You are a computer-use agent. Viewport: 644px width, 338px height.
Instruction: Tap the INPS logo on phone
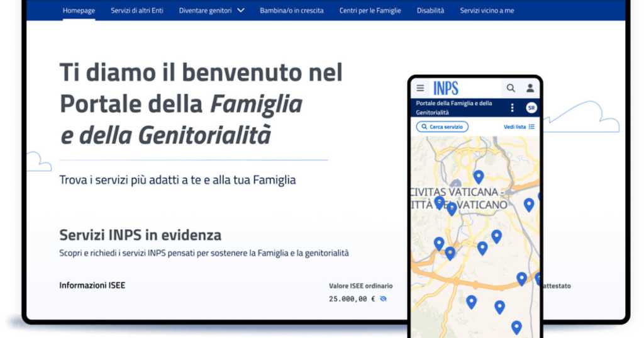446,88
